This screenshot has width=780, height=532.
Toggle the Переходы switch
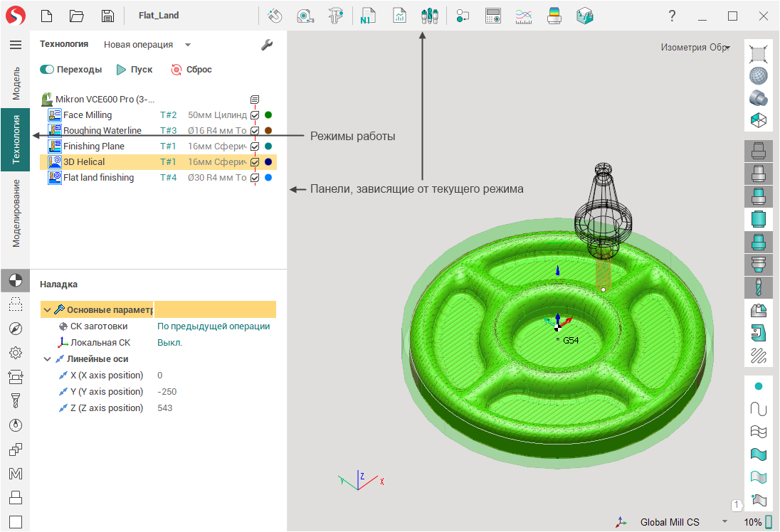click(x=47, y=70)
